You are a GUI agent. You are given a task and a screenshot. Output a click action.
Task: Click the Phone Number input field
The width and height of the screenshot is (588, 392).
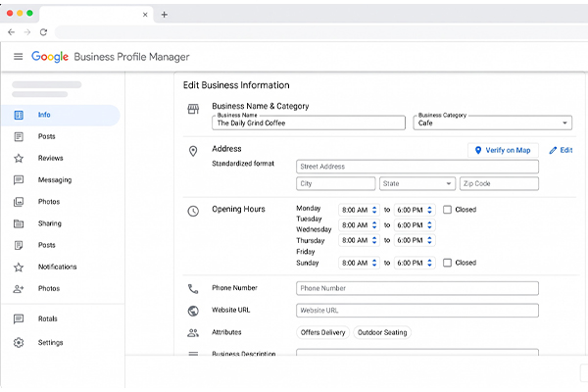(x=417, y=288)
